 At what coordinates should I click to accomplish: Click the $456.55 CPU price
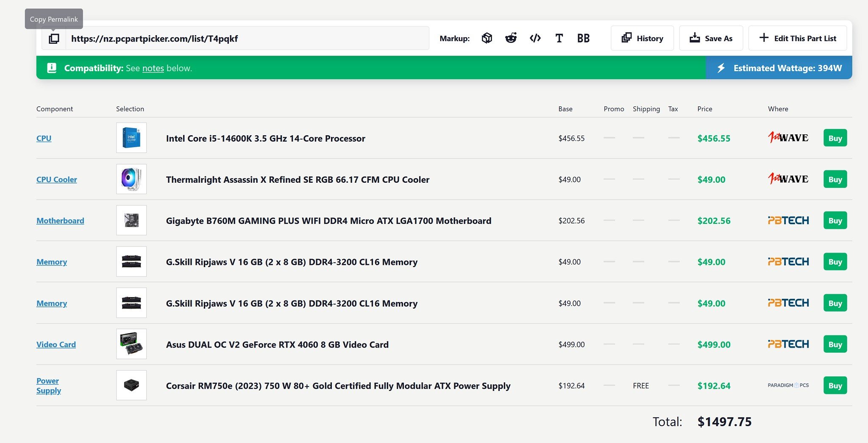pos(714,138)
